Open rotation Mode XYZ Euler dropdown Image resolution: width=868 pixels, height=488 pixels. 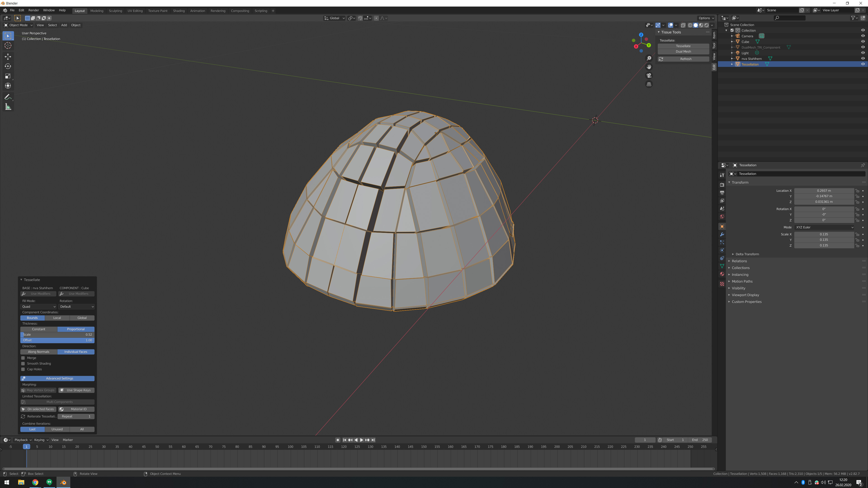(824, 227)
